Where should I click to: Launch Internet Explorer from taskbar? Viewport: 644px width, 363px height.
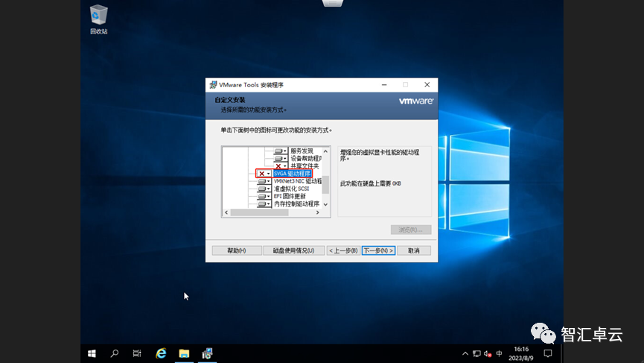coord(161,353)
